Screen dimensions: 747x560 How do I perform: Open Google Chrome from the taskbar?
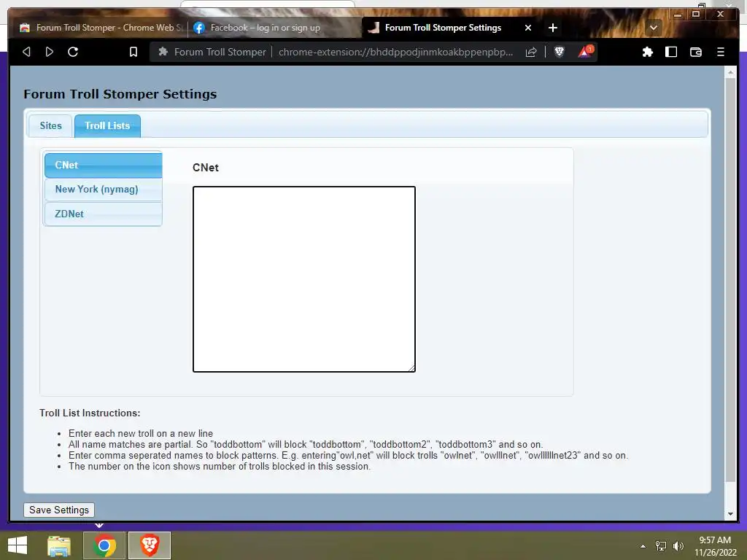click(104, 545)
